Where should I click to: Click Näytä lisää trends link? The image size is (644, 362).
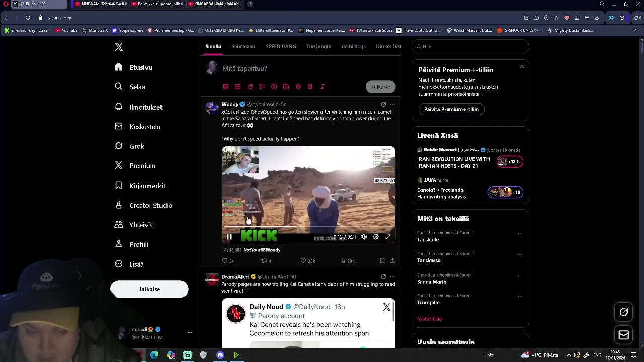click(430, 319)
